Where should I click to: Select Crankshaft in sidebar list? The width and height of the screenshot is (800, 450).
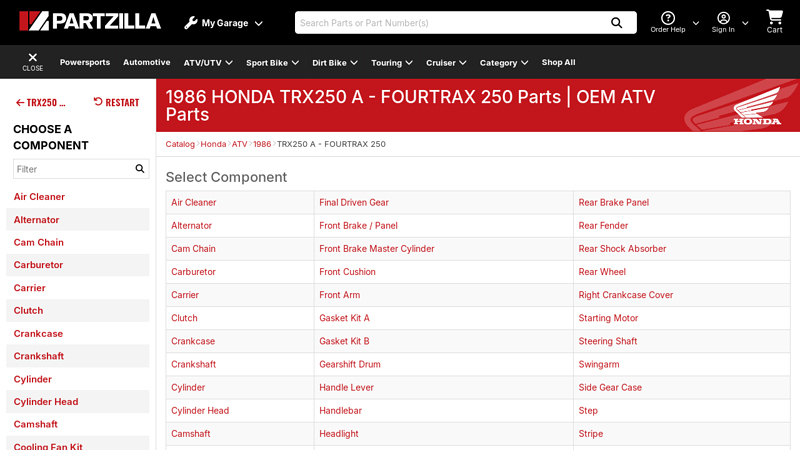[39, 356]
